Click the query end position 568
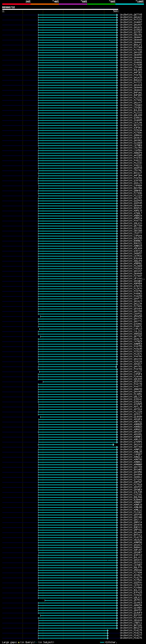Viewport: 146px width, 644px height. (x=115, y=11)
